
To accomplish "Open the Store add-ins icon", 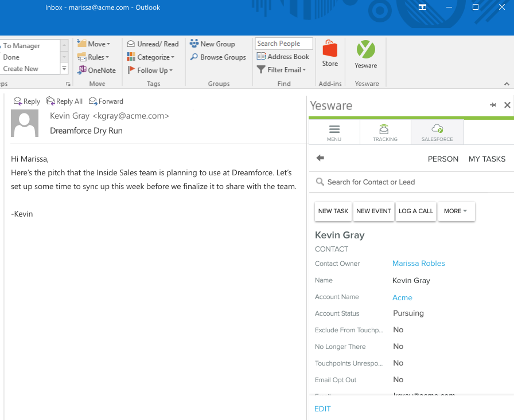I will coord(330,53).
